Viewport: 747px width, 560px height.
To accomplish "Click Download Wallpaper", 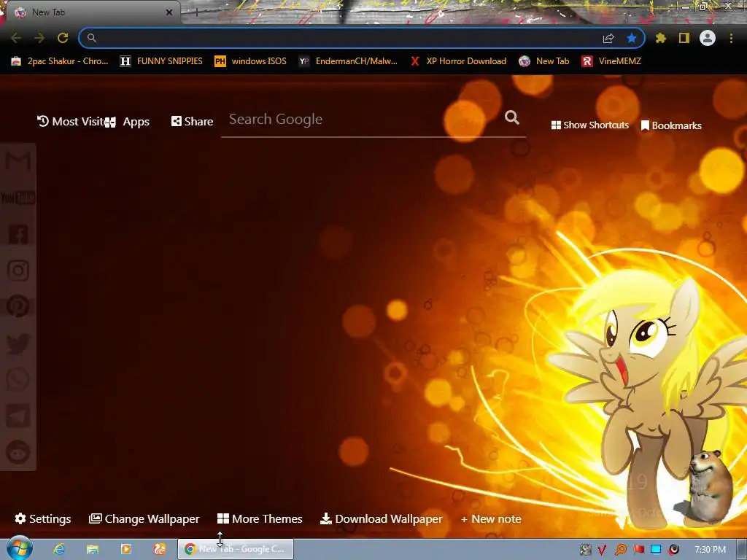I will (x=381, y=519).
